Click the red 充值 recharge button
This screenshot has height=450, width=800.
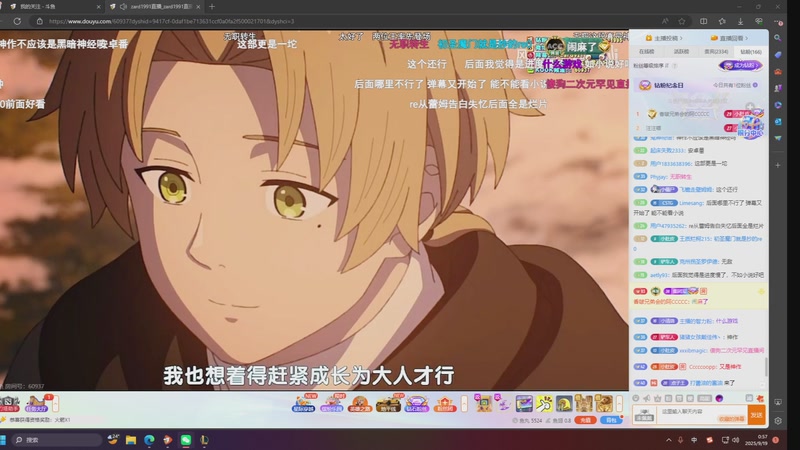(585, 420)
